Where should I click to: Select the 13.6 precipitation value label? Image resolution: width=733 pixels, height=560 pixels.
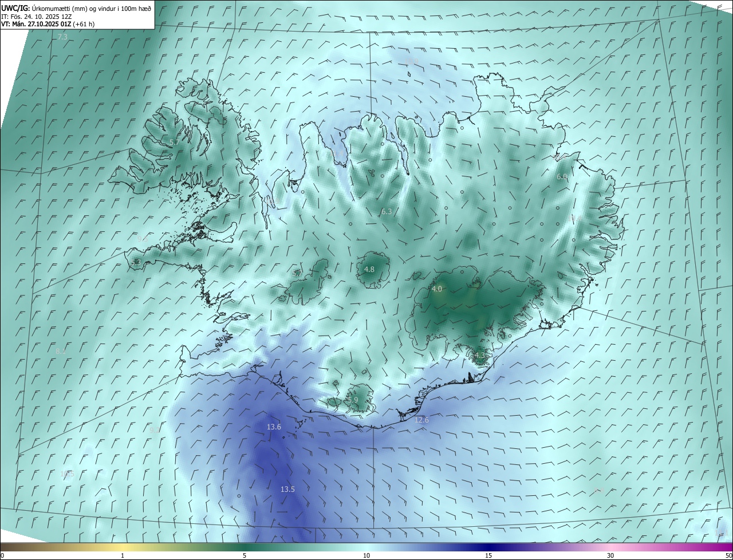pos(274,427)
